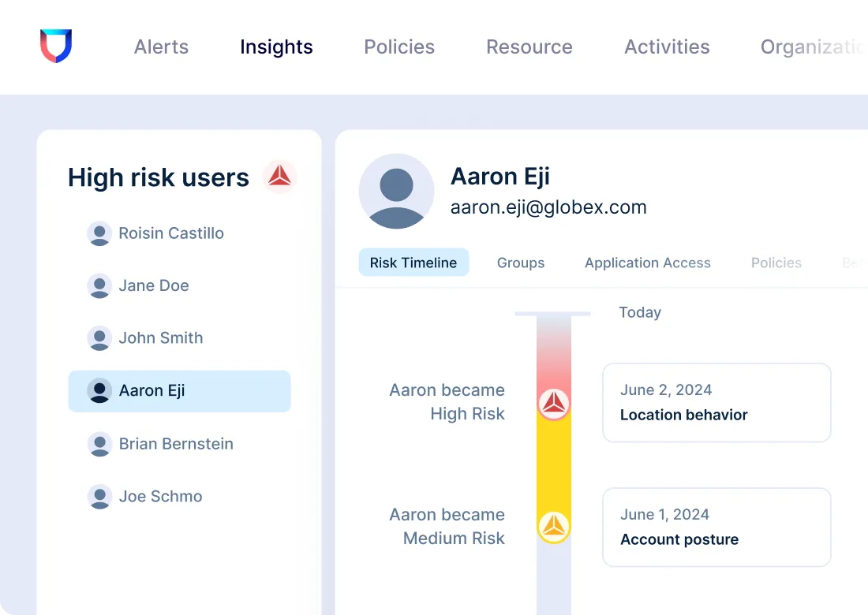
Task: Click Joe Schmo's avatar icon
Action: pyautogui.click(x=99, y=497)
